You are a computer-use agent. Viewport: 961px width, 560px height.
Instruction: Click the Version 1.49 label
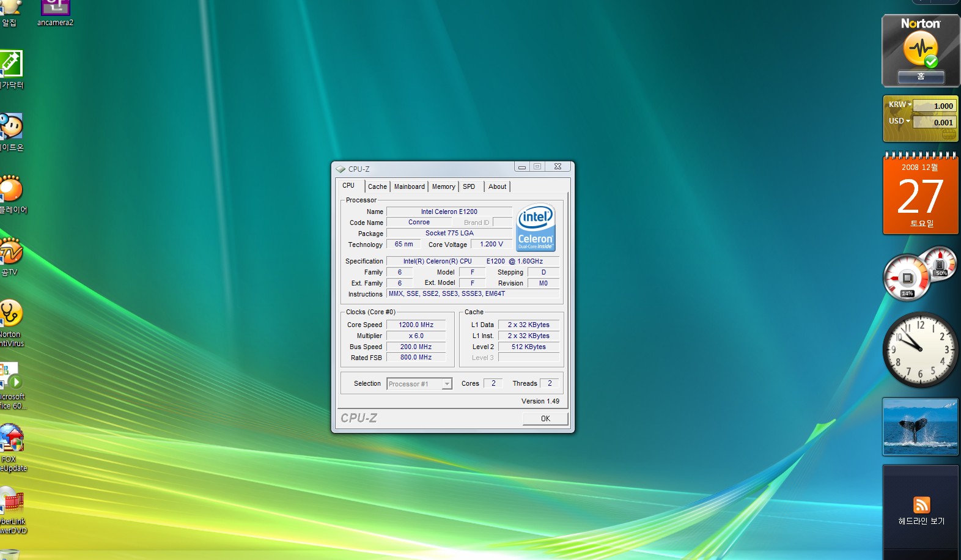click(x=540, y=401)
